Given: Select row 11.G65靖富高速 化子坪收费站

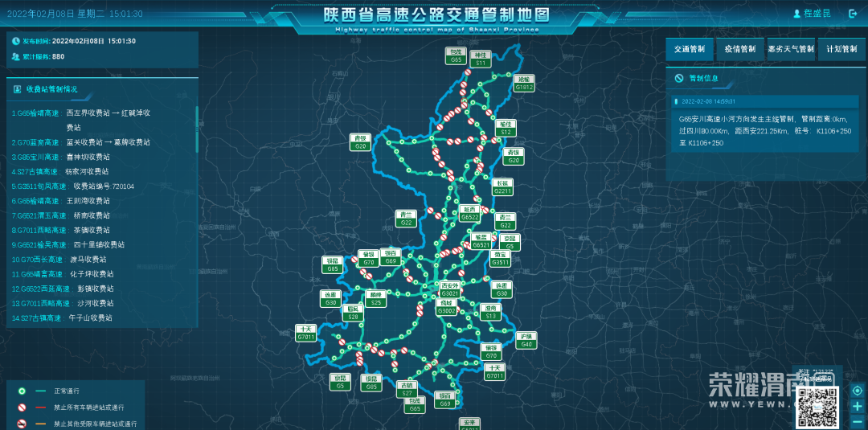Looking at the screenshot, I should pos(63,274).
